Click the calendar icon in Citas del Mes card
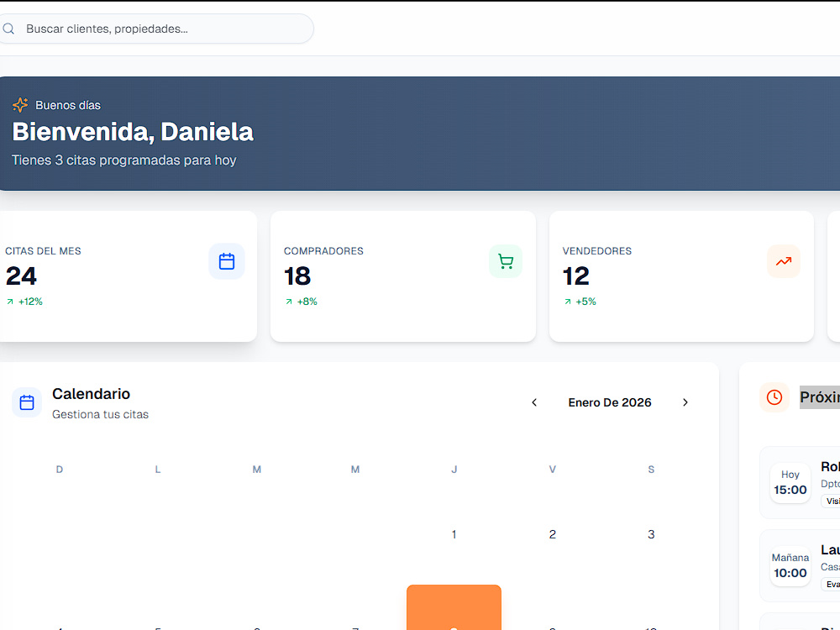This screenshot has width=840, height=630. tap(227, 261)
